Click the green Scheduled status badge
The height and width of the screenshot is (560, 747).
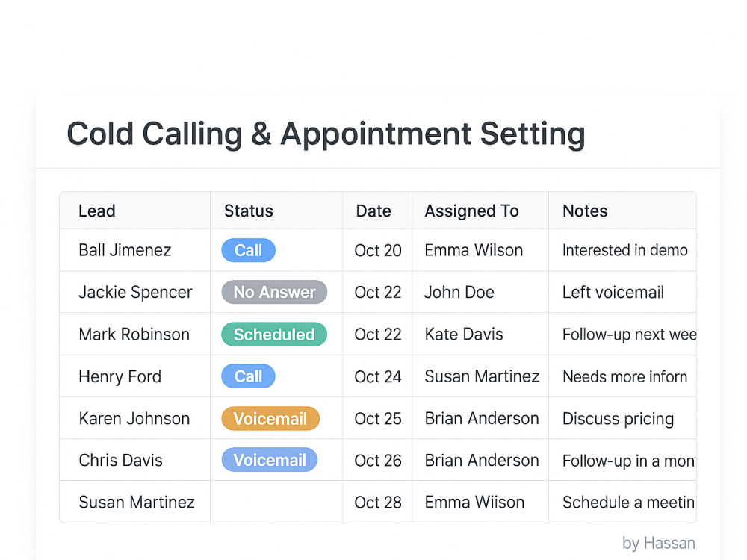274,335
